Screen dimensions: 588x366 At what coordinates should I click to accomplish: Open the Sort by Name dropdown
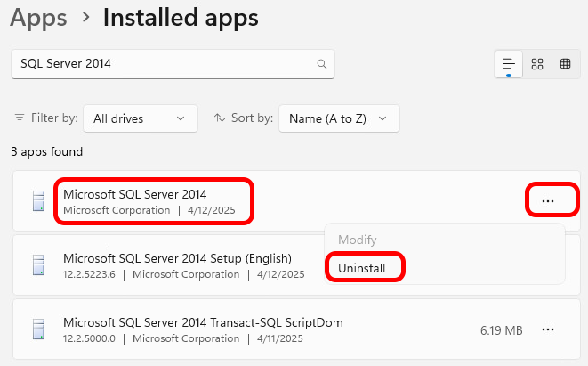coord(338,118)
